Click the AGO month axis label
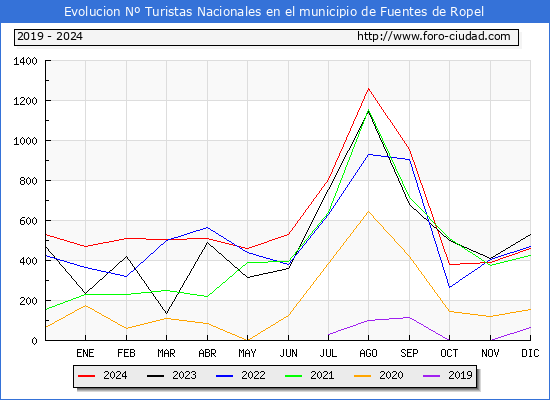The height and width of the screenshot is (400, 550). coord(368,353)
